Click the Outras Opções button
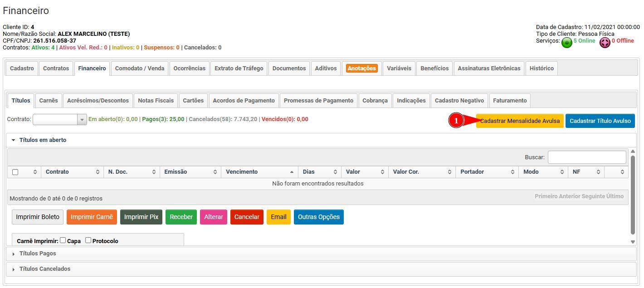Image resolution: width=644 pixels, height=288 pixels. 319,217
